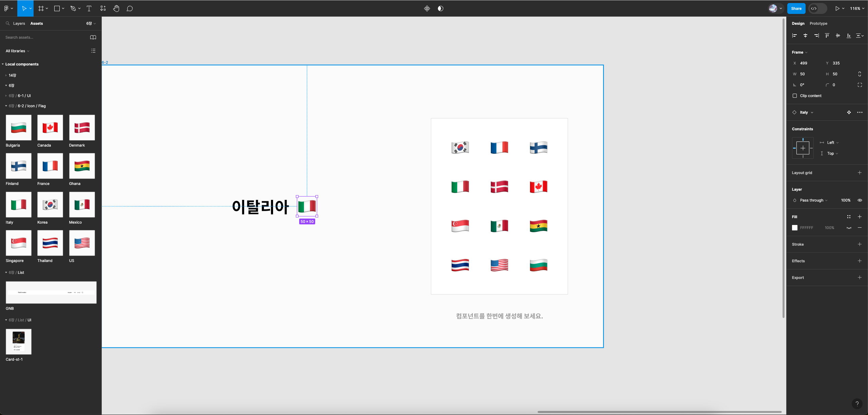The image size is (868, 415).
Task: Open the All libraries dropdown
Action: coord(17,51)
